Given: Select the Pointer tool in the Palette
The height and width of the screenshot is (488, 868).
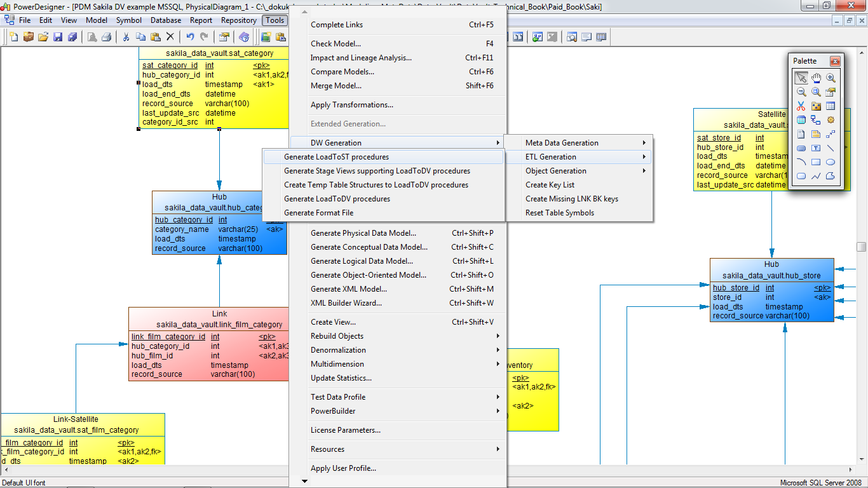Looking at the screenshot, I should coord(801,78).
